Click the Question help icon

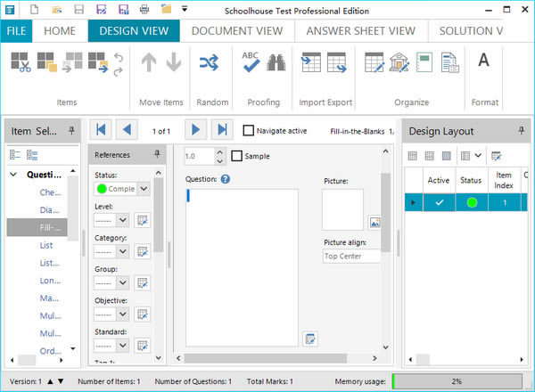(226, 179)
